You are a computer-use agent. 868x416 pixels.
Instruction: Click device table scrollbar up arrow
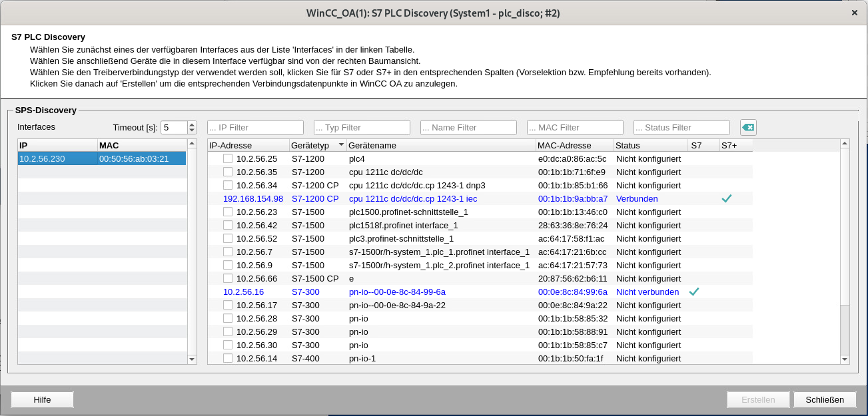(x=845, y=144)
